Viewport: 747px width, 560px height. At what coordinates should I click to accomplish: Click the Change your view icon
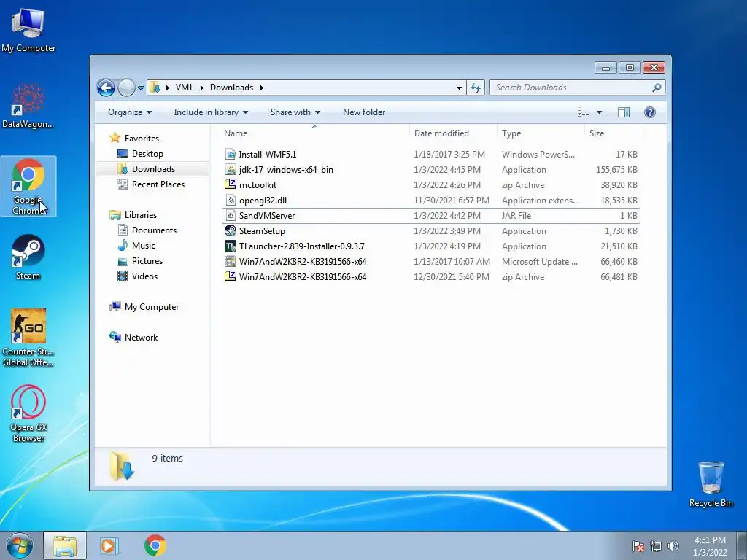click(x=583, y=112)
